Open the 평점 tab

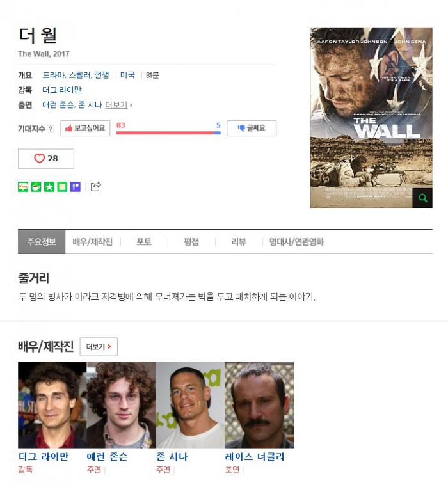(191, 242)
